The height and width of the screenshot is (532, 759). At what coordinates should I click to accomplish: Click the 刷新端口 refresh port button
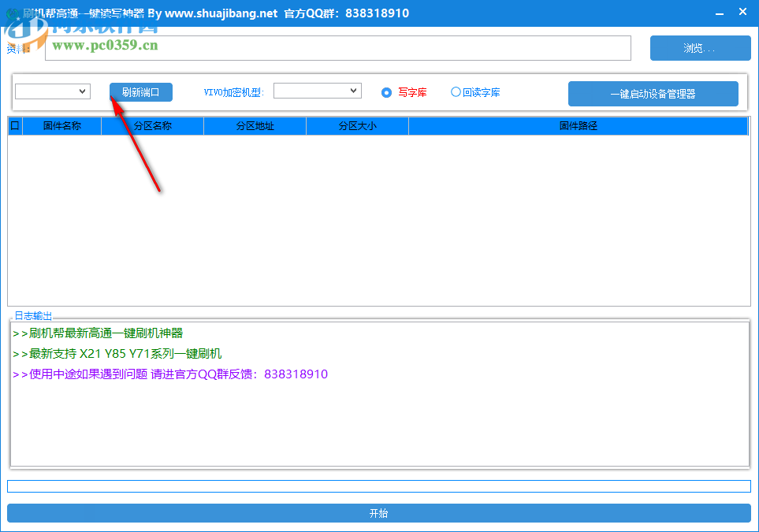point(141,92)
